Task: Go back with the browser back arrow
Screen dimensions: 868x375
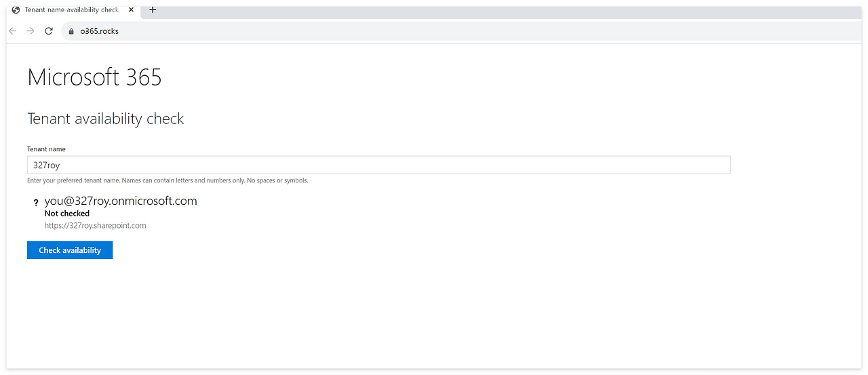Action: pos(12,31)
